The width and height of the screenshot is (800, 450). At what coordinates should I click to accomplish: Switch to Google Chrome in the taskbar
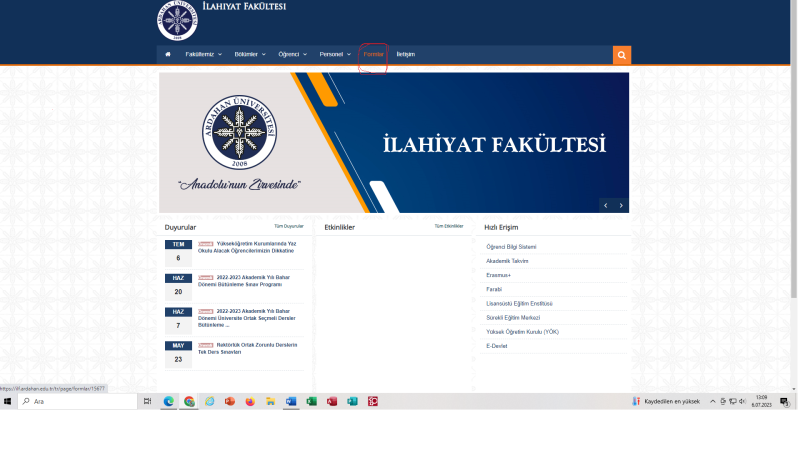coord(189,402)
